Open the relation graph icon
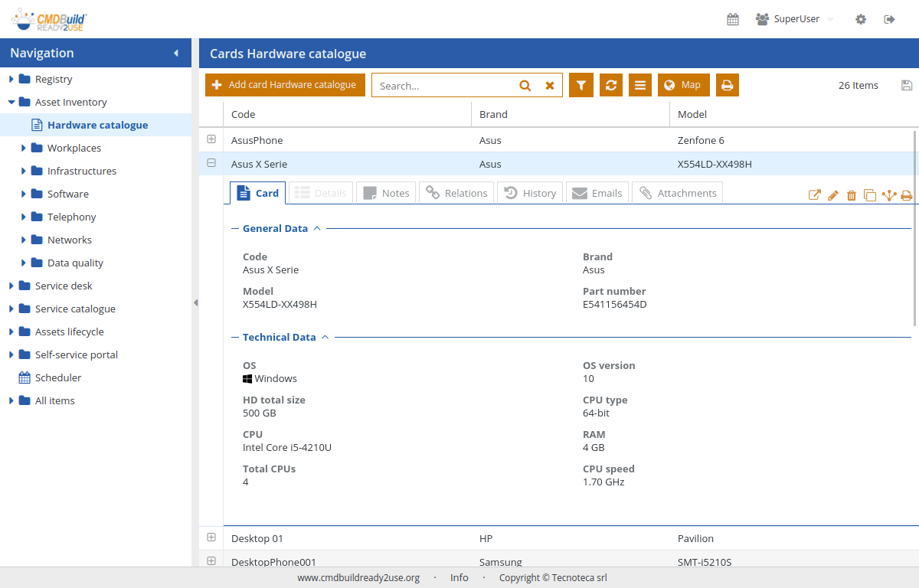The height and width of the screenshot is (588, 919). point(888,195)
